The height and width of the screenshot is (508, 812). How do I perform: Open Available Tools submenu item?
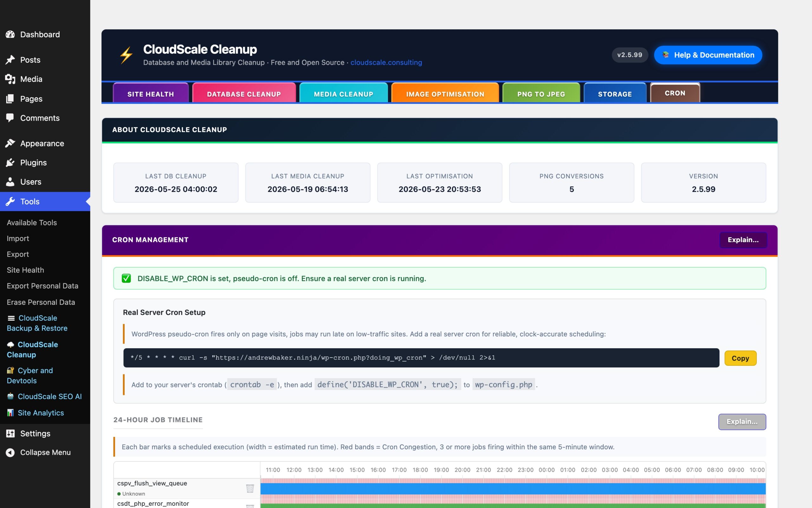pos(32,223)
